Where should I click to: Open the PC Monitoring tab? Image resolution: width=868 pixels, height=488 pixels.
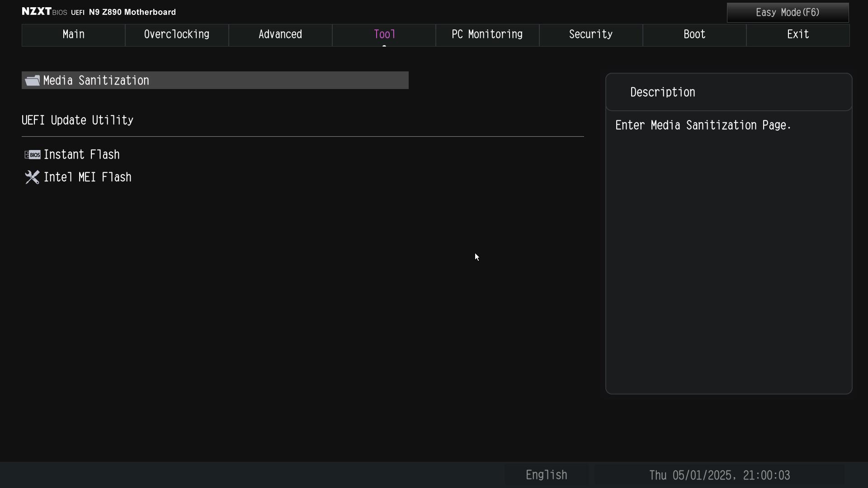(487, 35)
